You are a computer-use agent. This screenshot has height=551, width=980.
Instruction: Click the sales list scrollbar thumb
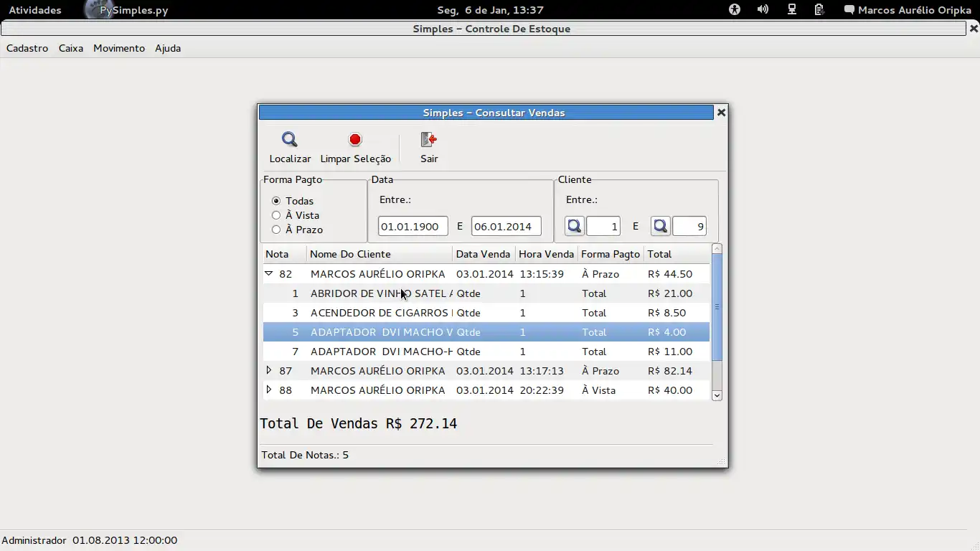pos(717,306)
